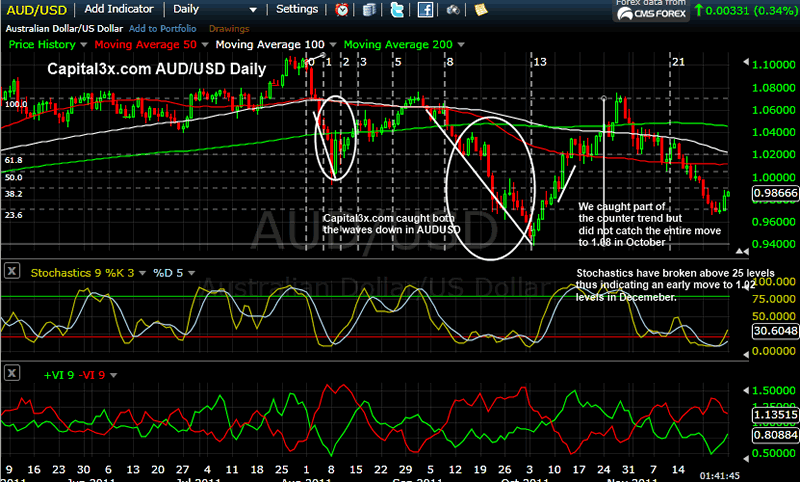This screenshot has height=482, width=800.
Task: Open the Settings menu
Action: (x=297, y=9)
